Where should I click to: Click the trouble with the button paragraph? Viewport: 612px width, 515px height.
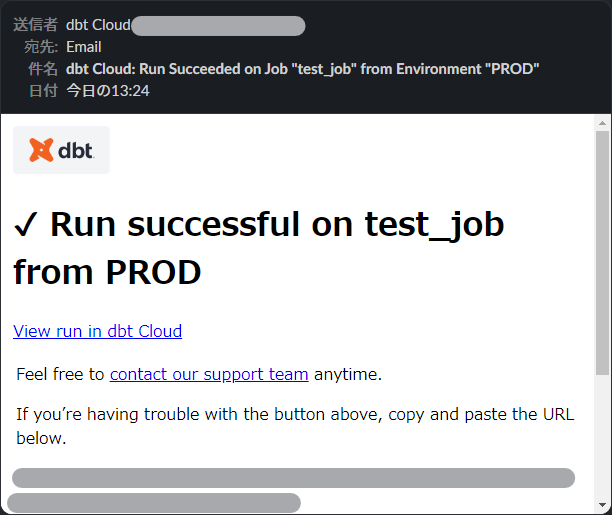tap(295, 426)
